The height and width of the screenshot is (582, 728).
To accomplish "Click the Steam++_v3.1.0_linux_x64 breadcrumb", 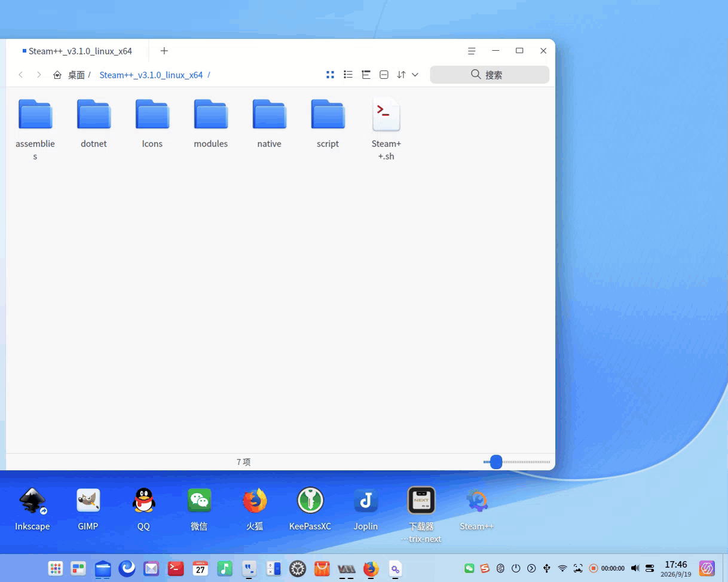I will (151, 75).
